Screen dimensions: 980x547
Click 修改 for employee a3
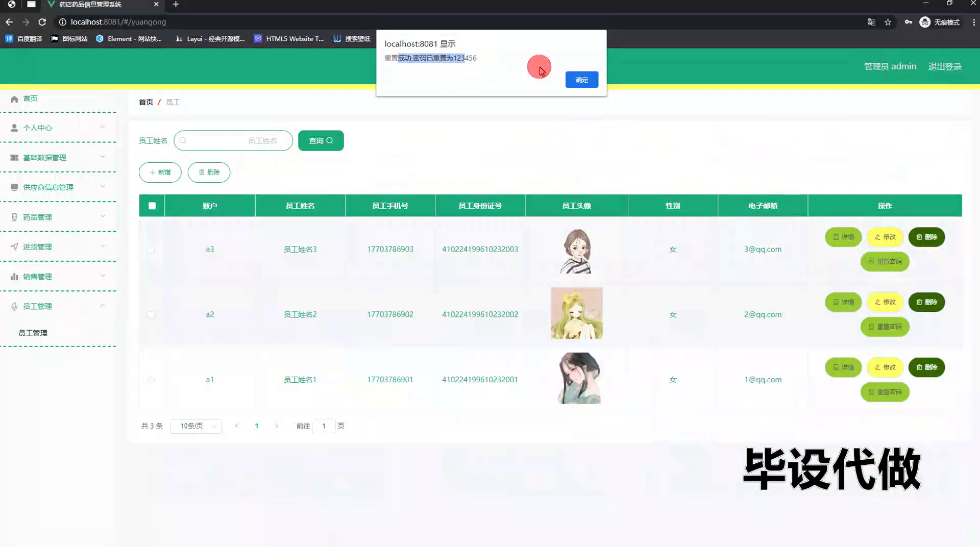point(885,237)
